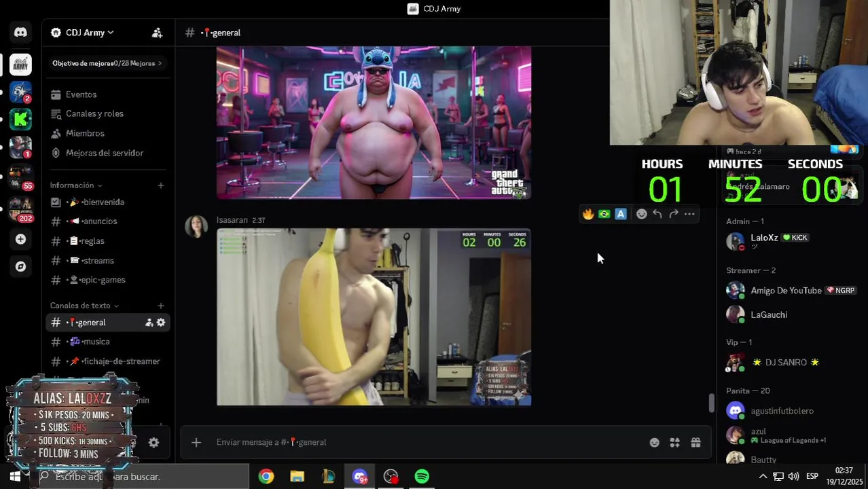
Task: Go to the epic-games channel
Action: (107, 280)
